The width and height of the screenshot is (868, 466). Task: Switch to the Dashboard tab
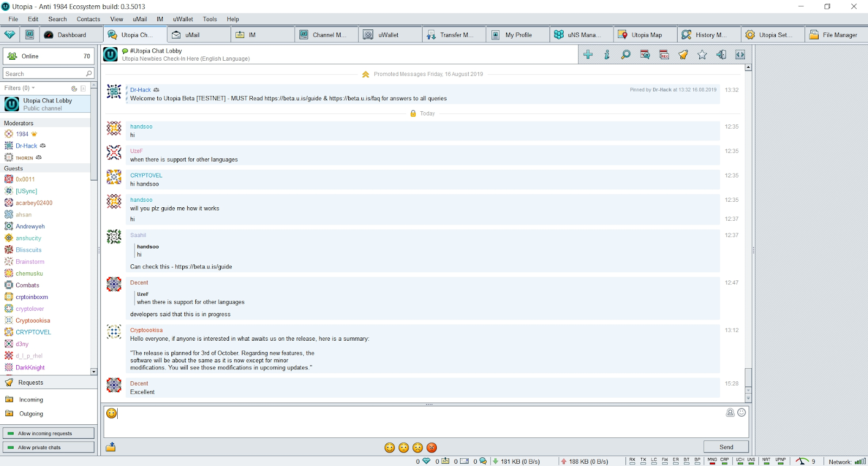(x=71, y=35)
